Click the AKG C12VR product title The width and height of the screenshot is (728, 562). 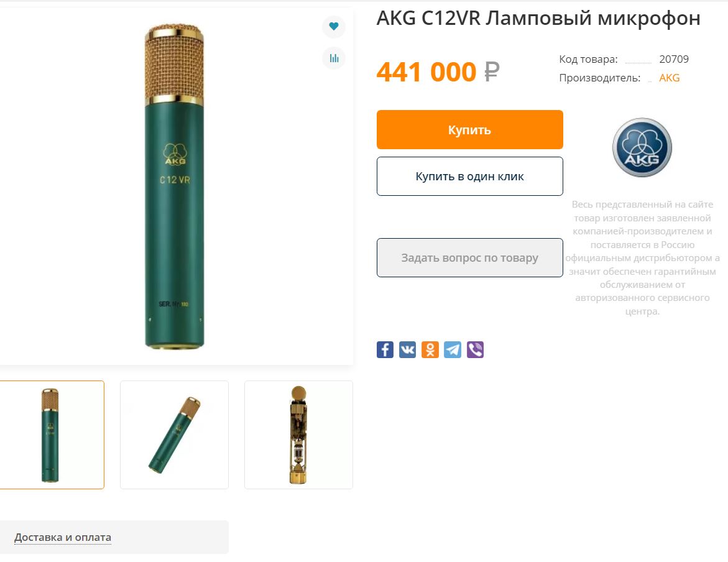tap(538, 19)
